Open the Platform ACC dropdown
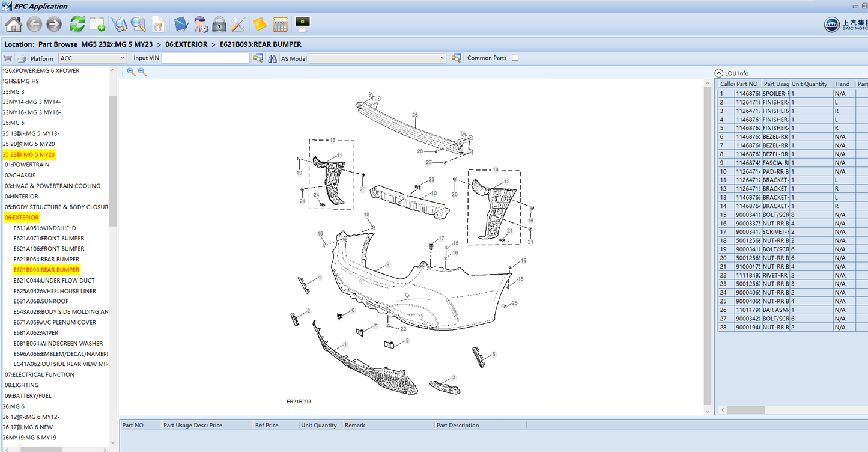 point(93,58)
